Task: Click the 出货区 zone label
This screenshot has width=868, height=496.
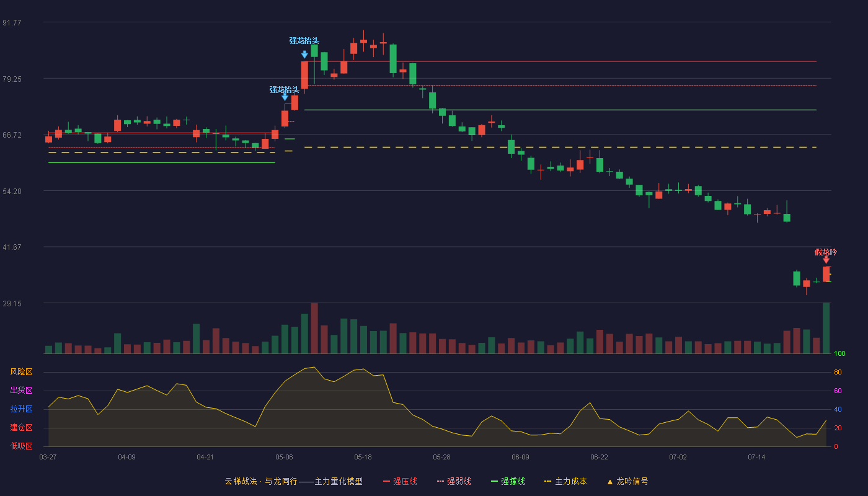Action: point(21,391)
